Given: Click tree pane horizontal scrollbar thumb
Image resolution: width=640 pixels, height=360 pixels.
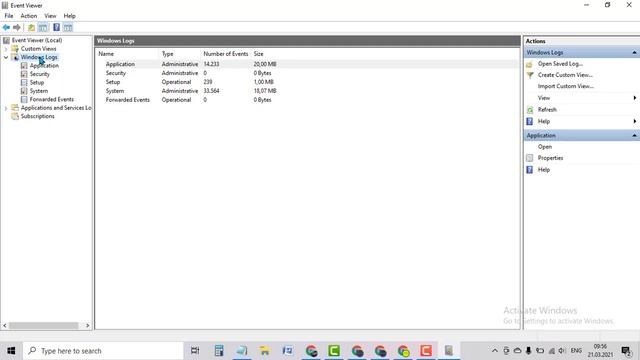Looking at the screenshot, I should [44, 325].
